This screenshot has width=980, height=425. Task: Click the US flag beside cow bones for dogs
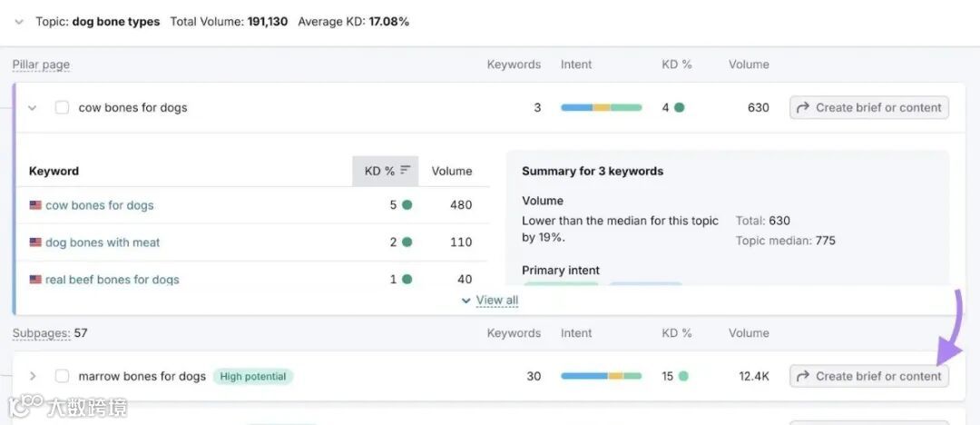35,205
